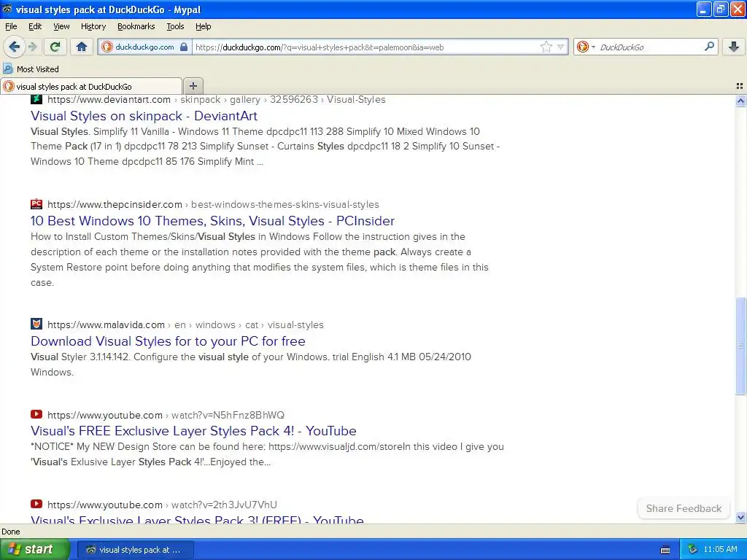Click the system tray network notification icon
Screen dimensions: 747x560
(692, 549)
